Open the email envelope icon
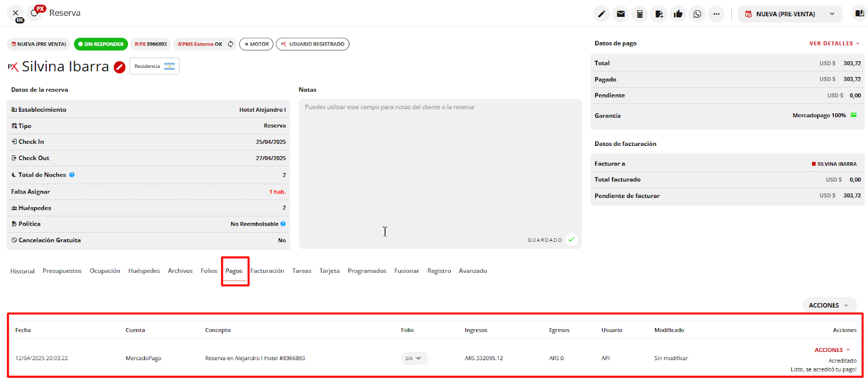 coord(621,14)
